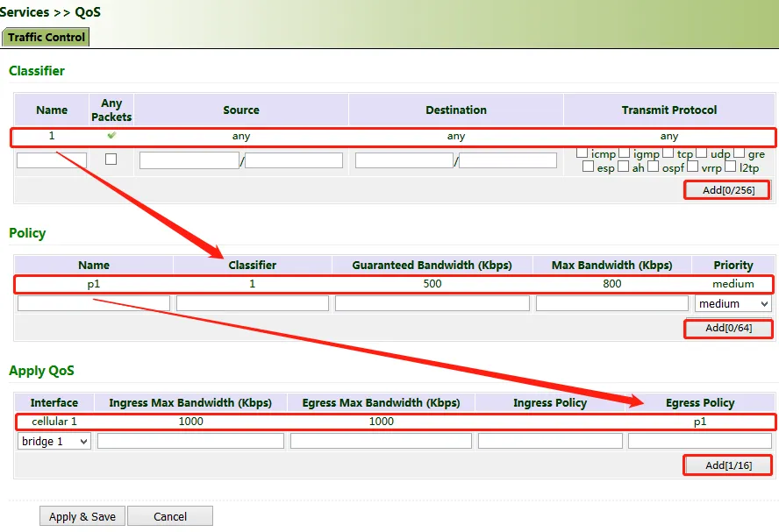The height and width of the screenshot is (532, 779).
Task: Enable the icmp protocol checkbox
Action: (582, 153)
